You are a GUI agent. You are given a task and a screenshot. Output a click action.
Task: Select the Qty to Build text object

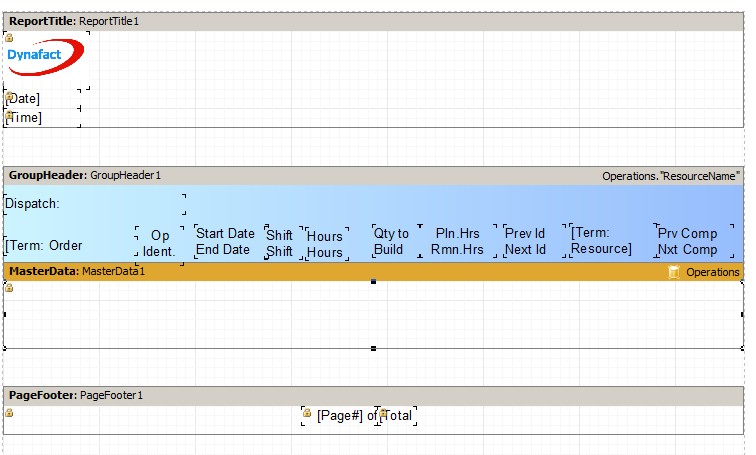point(390,242)
